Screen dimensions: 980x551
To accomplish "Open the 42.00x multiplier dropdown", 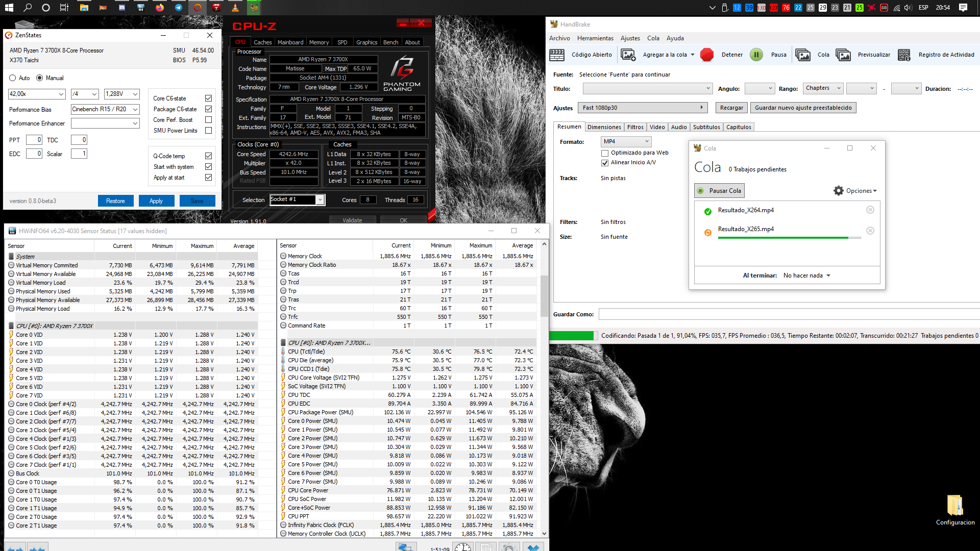I will coord(37,94).
